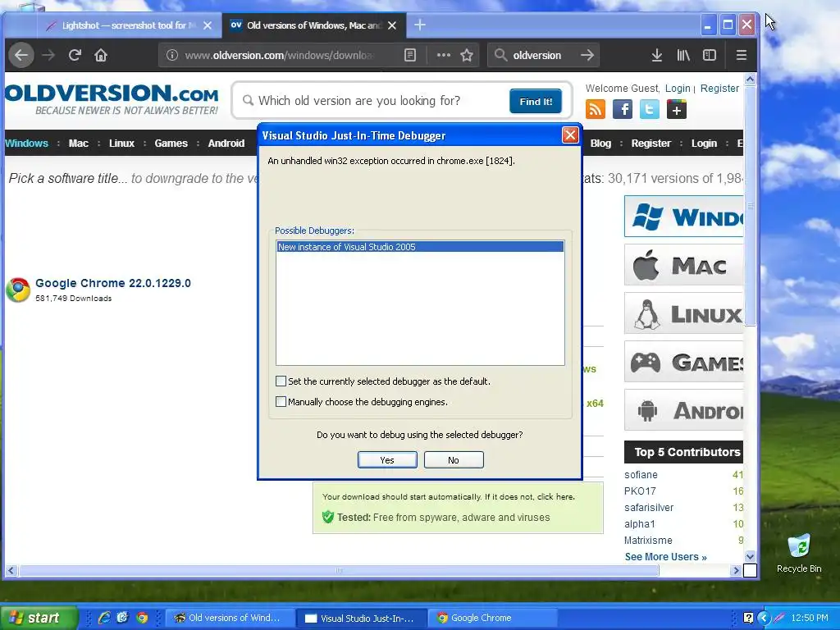Viewport: 840px width, 630px height.
Task: Click the oldversion browser search box
Action: point(543,55)
